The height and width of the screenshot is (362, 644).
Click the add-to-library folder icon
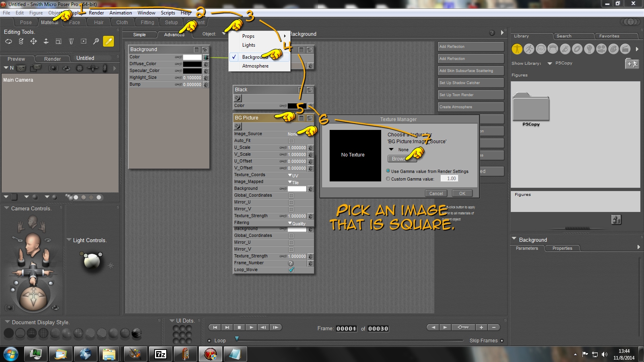pyautogui.click(x=632, y=64)
